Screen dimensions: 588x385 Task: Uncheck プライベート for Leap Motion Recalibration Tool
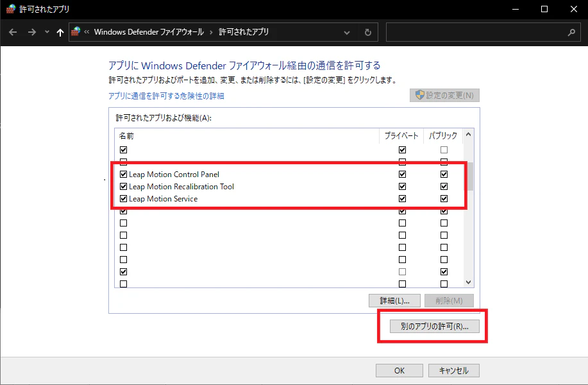pyautogui.click(x=402, y=186)
